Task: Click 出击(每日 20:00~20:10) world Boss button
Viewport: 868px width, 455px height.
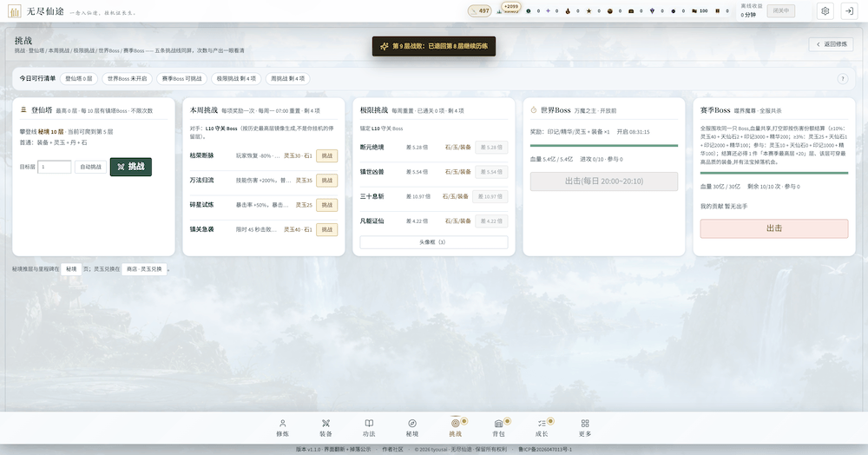Action: (x=604, y=181)
